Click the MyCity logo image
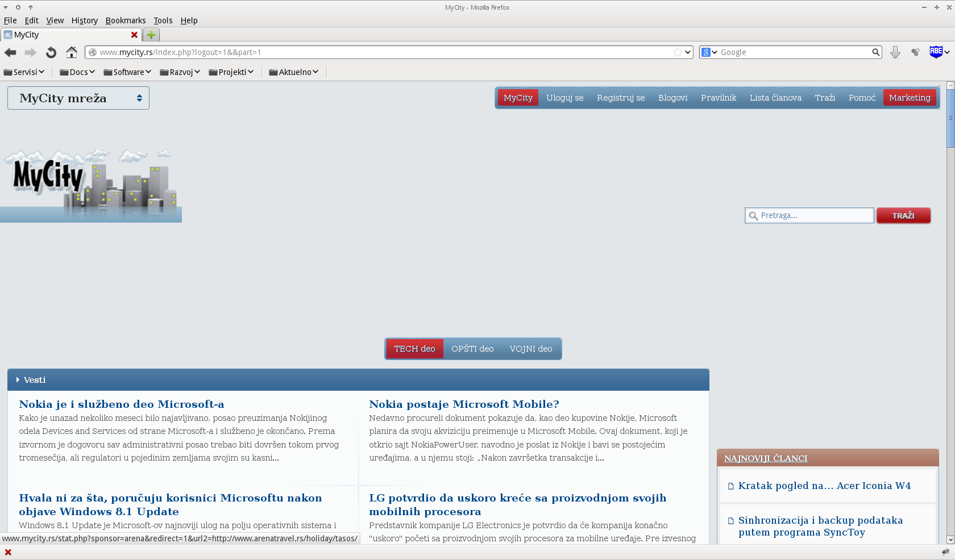The image size is (955, 560). (91, 185)
